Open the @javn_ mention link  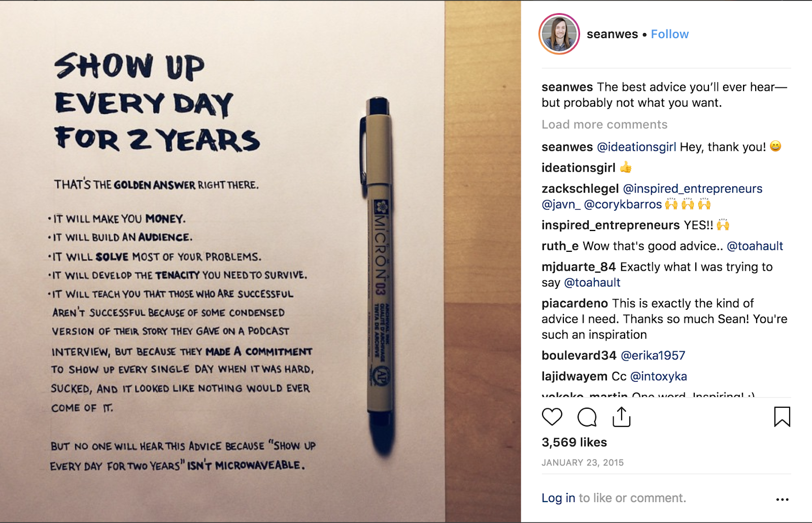561,204
